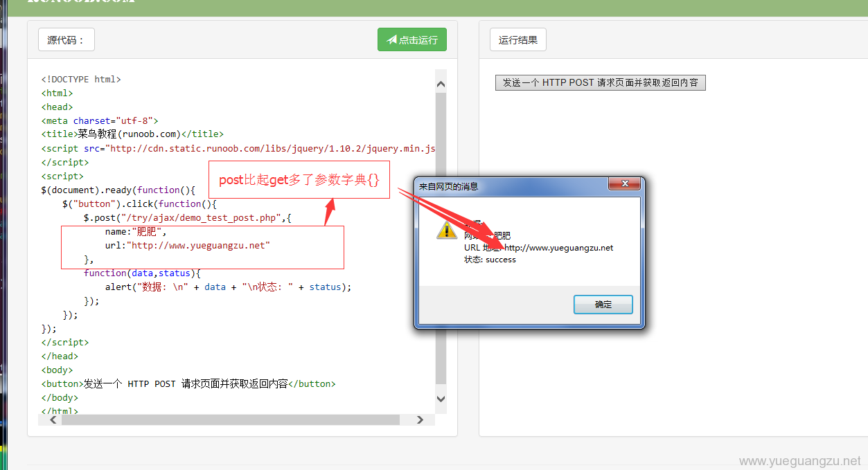868x470 pixels.
Task: Click the $("button").click line
Action: click(139, 204)
